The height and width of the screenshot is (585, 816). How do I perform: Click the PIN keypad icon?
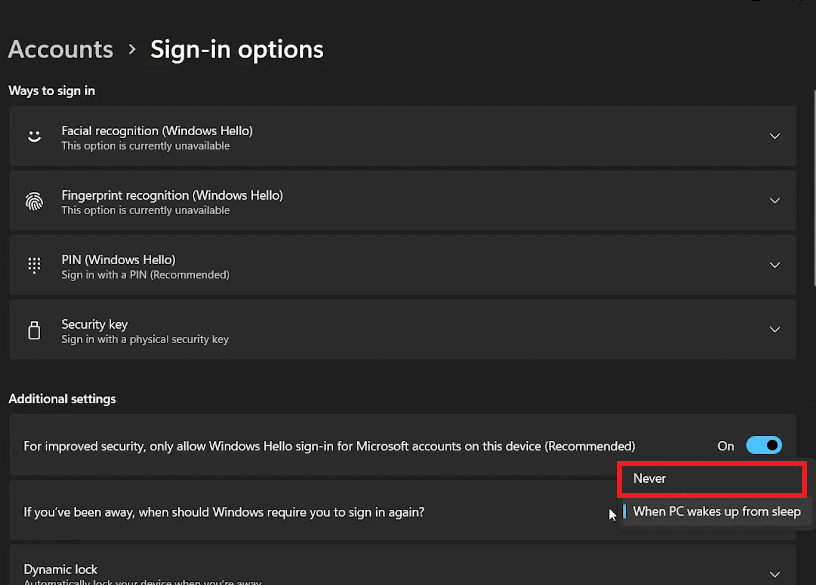coord(34,265)
